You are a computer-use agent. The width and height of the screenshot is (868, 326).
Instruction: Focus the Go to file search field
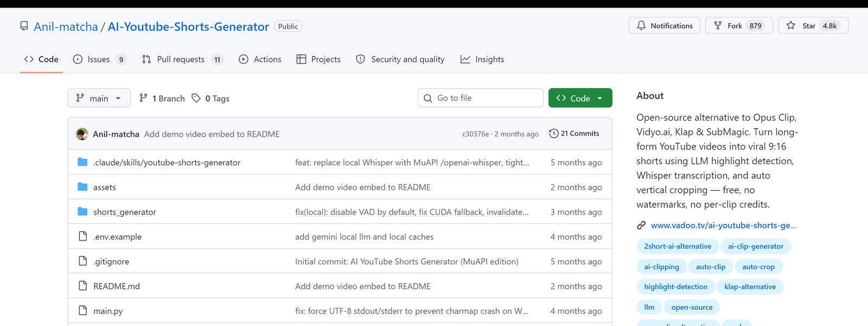tap(481, 98)
